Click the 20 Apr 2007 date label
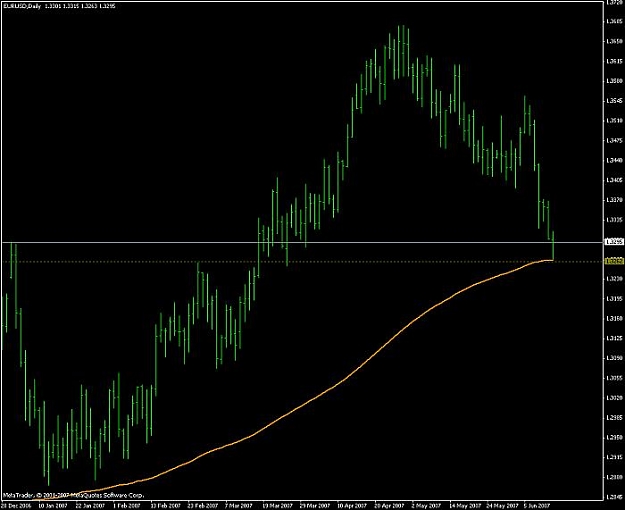The width and height of the screenshot is (625, 510). [390, 506]
